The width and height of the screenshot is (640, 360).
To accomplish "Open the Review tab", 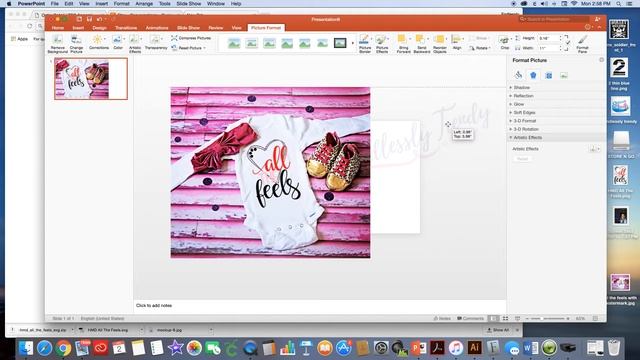I will coord(216,28).
